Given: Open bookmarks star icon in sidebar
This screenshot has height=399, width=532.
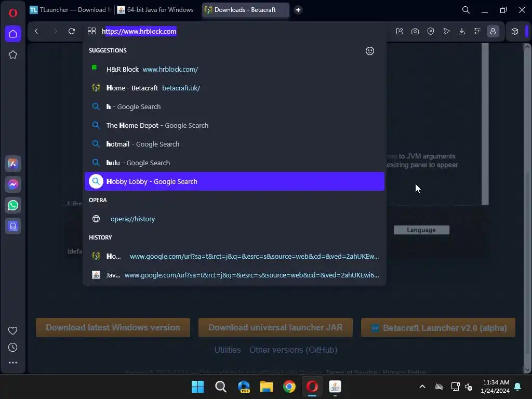Looking at the screenshot, I should (13, 55).
